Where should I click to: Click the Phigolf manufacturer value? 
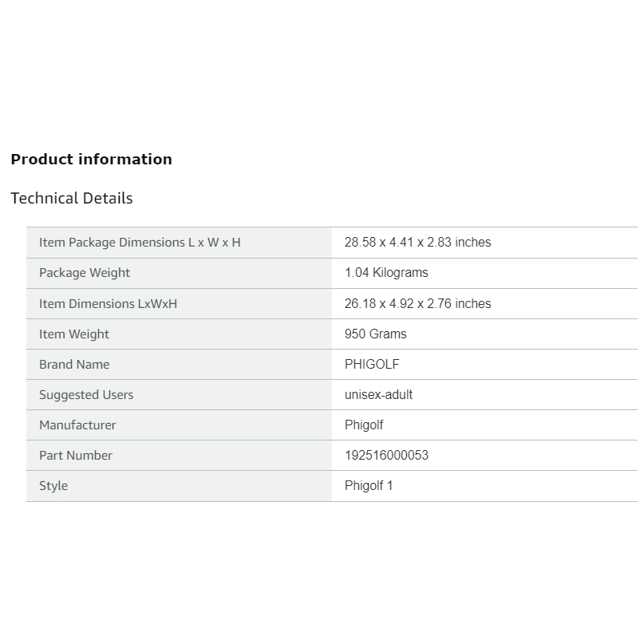364,425
